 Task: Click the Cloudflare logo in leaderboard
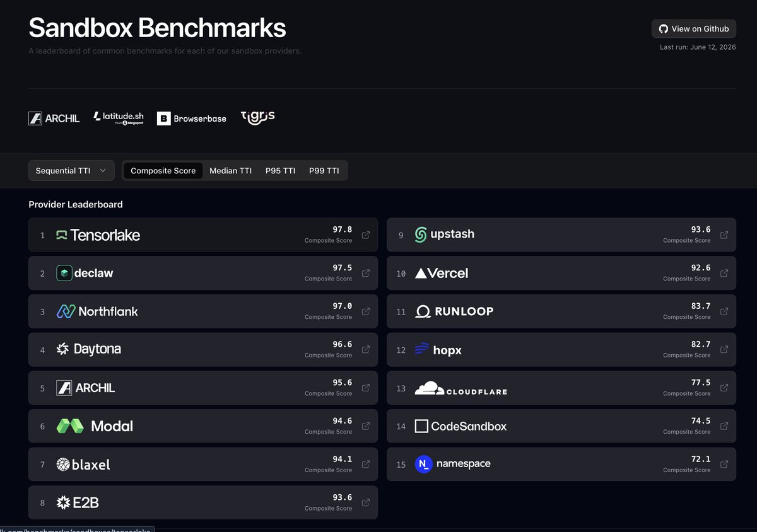click(x=461, y=388)
